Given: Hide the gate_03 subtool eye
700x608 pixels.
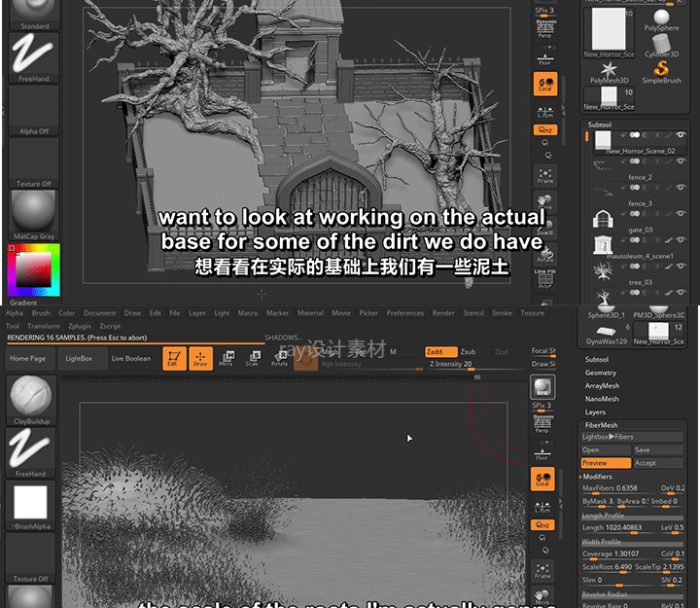Looking at the screenshot, I should pos(681,213).
